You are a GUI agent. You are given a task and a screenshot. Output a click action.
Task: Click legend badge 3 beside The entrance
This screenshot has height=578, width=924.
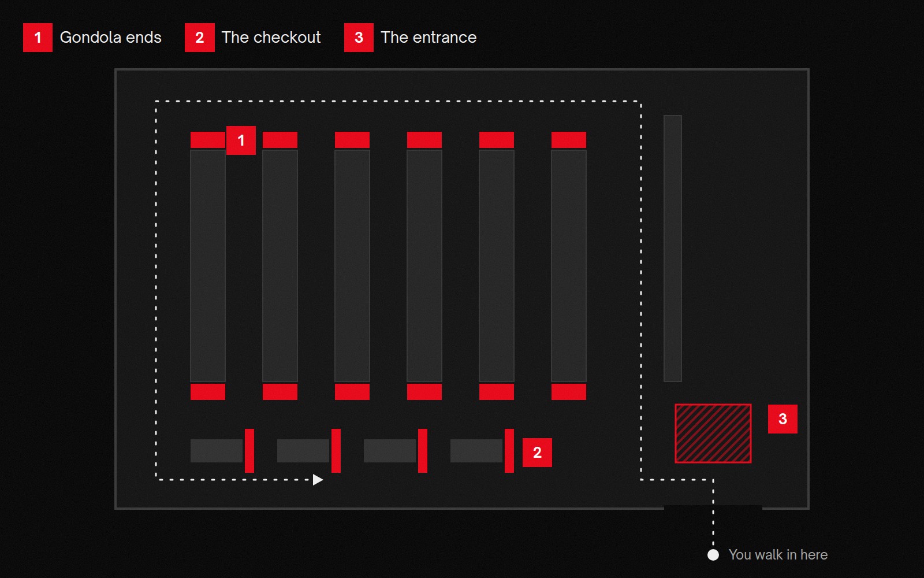coord(359,38)
